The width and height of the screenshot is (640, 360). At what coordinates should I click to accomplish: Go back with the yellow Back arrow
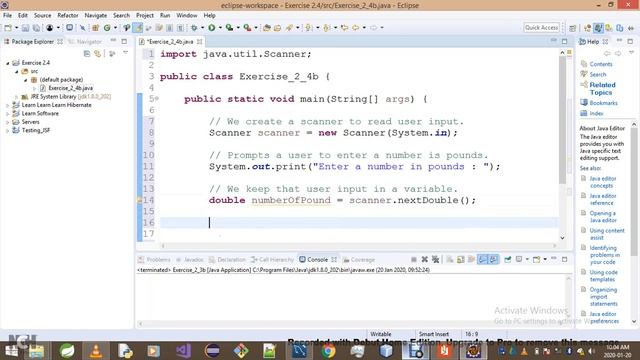pyautogui.click(x=356, y=28)
